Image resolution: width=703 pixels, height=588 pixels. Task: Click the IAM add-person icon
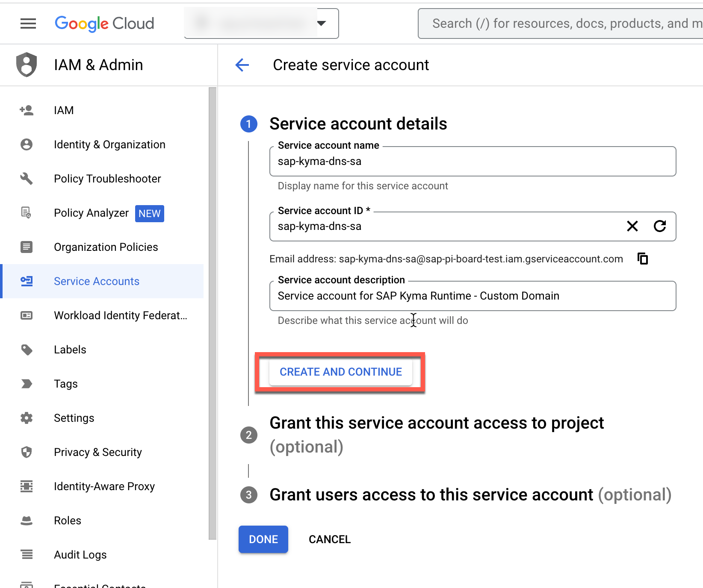27,110
